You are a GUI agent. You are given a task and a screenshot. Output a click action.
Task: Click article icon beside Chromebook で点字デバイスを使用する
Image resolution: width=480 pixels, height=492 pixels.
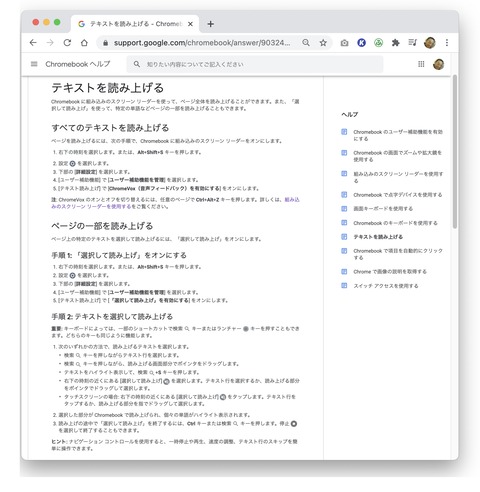coord(344,195)
